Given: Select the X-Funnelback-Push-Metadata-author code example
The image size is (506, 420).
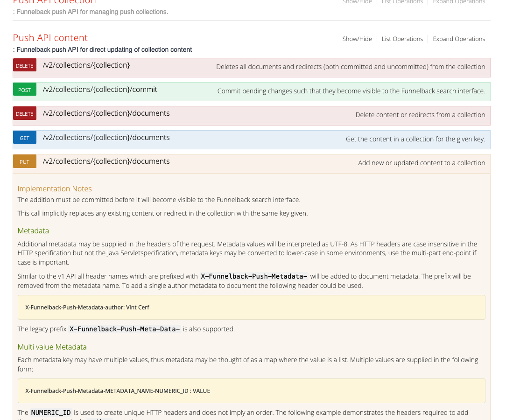Looking at the screenshot, I should pos(86,307).
